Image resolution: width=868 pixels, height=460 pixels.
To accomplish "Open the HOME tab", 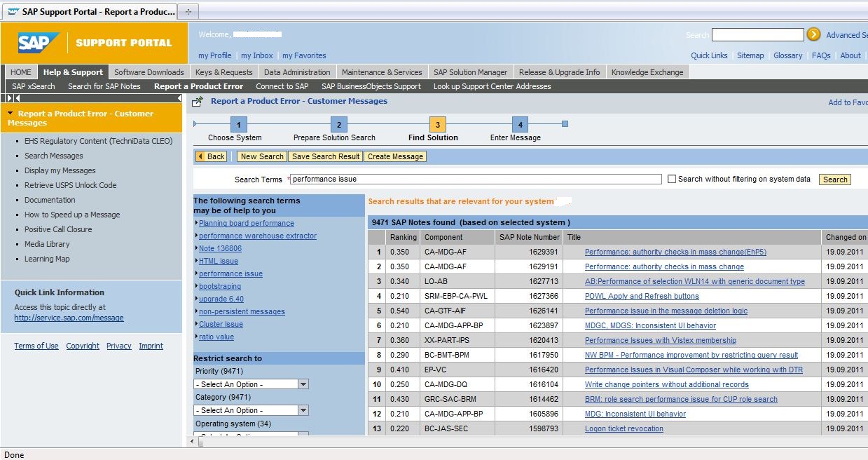I will tap(21, 72).
